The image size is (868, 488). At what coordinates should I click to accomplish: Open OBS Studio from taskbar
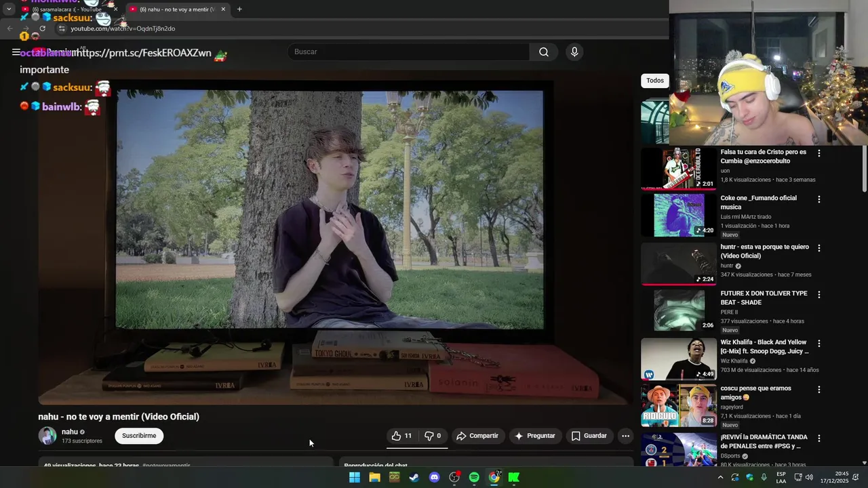pos(454,477)
